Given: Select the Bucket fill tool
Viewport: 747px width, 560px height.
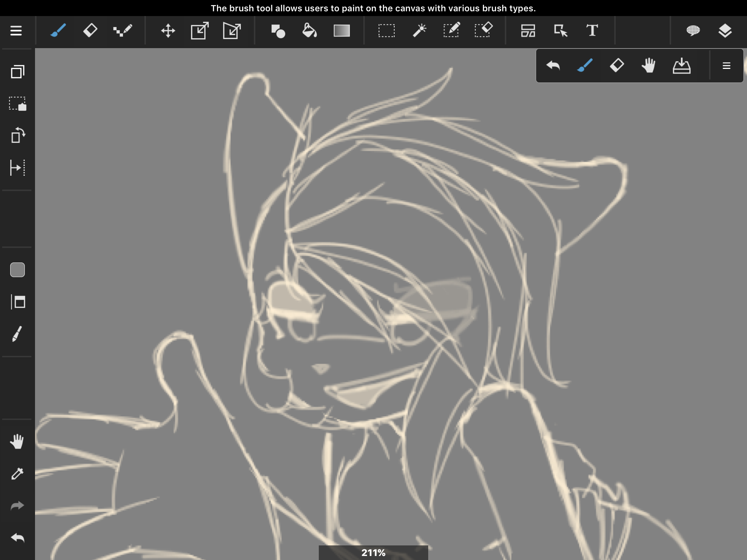Looking at the screenshot, I should coord(310,30).
